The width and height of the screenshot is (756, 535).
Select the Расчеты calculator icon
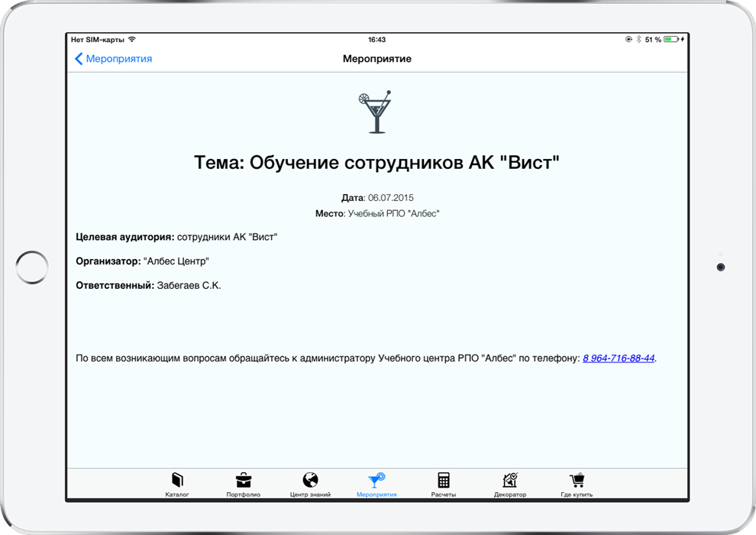[443, 481]
